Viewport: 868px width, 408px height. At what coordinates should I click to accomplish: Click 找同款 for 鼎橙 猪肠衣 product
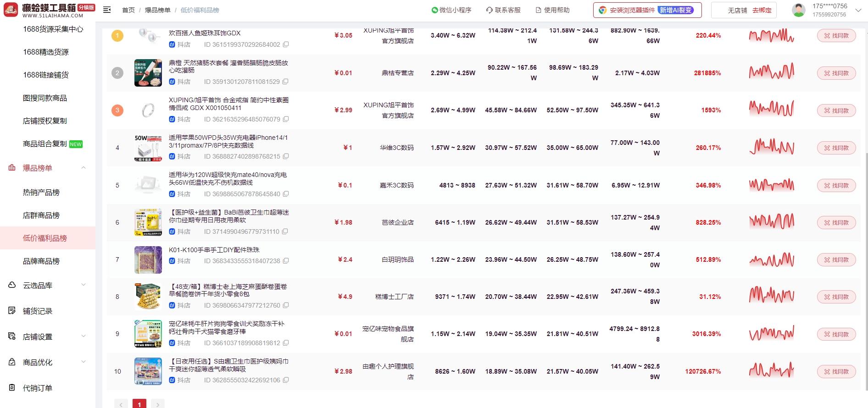point(836,73)
